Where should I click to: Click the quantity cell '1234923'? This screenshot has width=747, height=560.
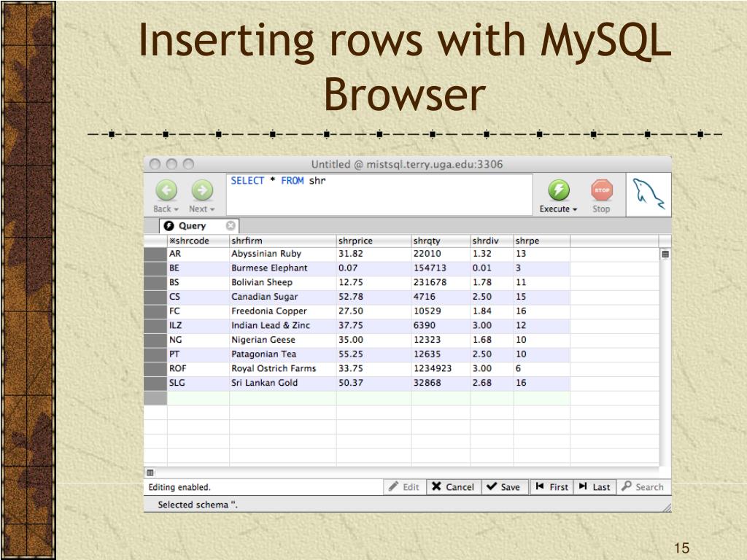[441, 368]
